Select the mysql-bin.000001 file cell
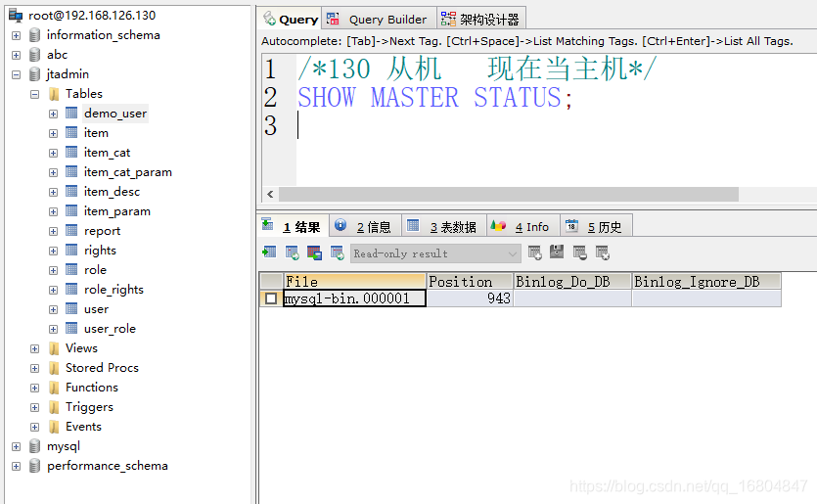This screenshot has width=817, height=504. [354, 298]
